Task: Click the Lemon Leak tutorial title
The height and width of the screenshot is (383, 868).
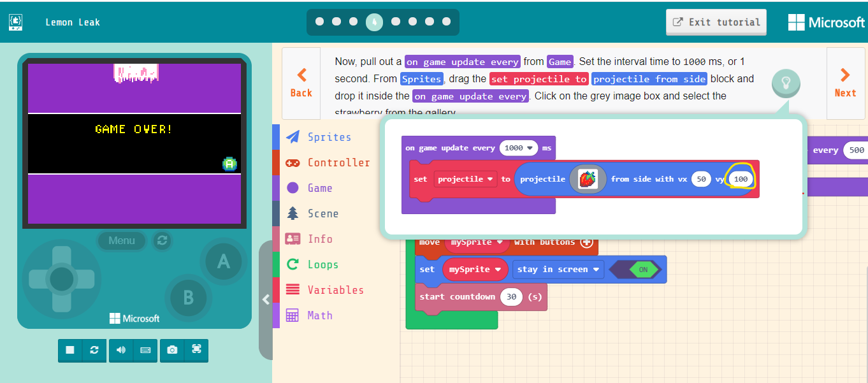Action: coord(73,22)
